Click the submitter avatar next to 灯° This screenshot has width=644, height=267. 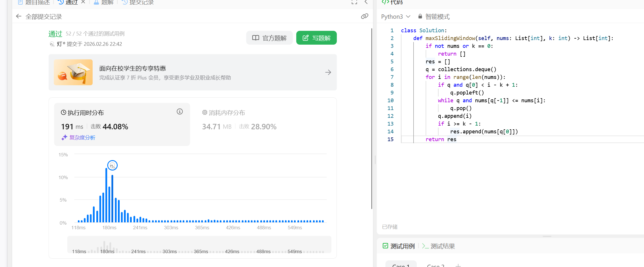52,44
